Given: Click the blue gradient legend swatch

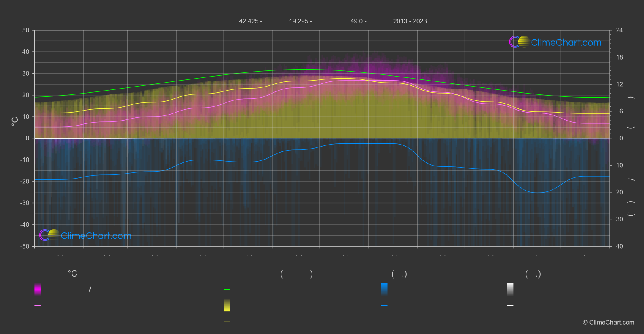Looking at the screenshot, I should coord(384,289).
